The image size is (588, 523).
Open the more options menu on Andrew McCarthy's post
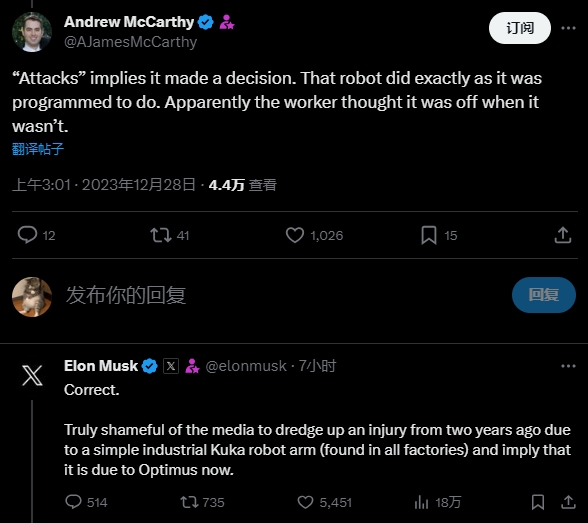point(568,28)
